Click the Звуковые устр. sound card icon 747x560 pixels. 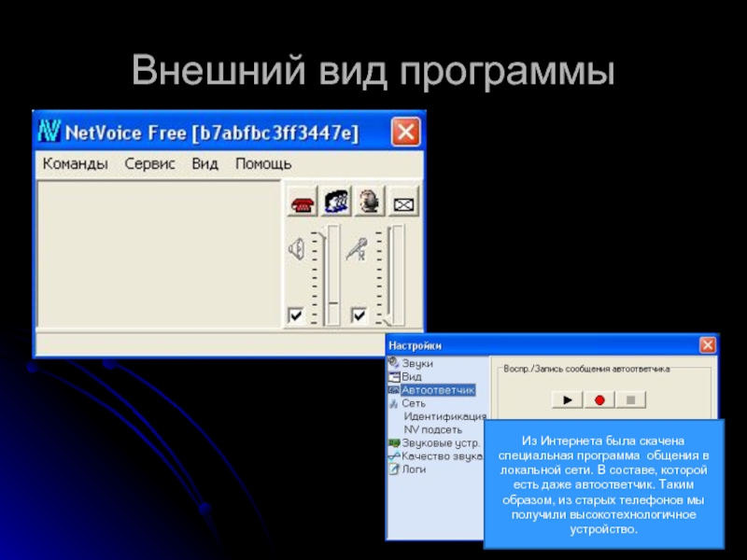393,442
